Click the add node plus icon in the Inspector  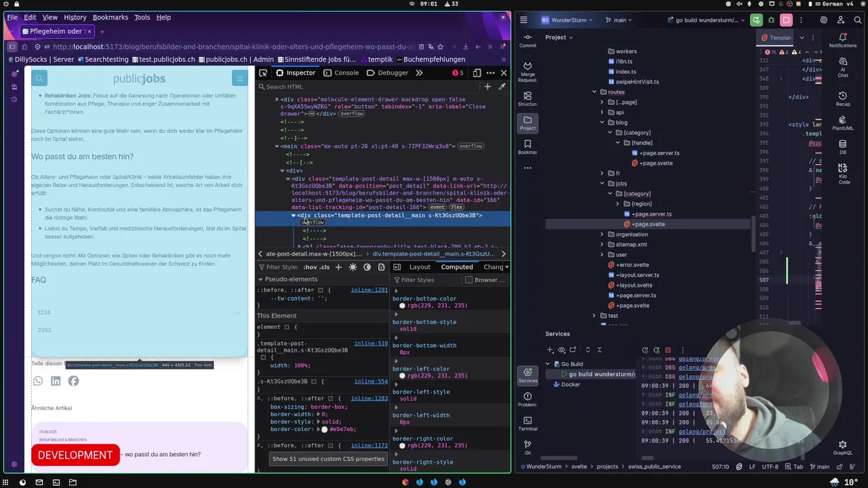[x=487, y=87]
